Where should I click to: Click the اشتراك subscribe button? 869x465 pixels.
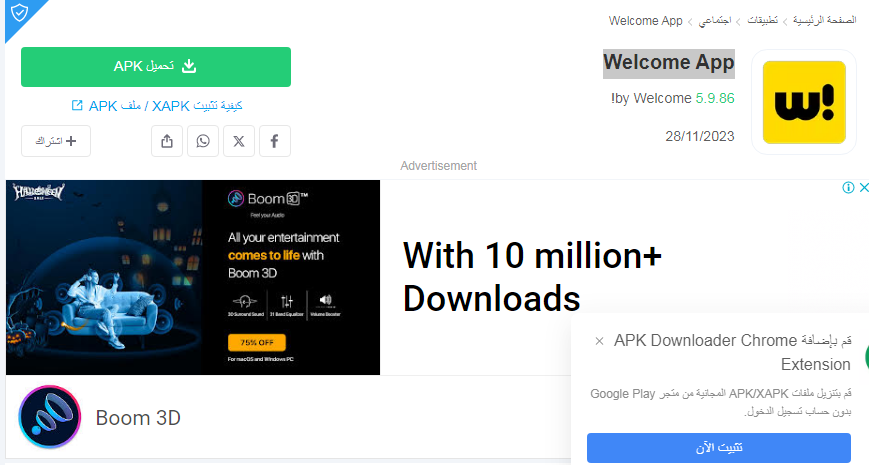tap(56, 141)
